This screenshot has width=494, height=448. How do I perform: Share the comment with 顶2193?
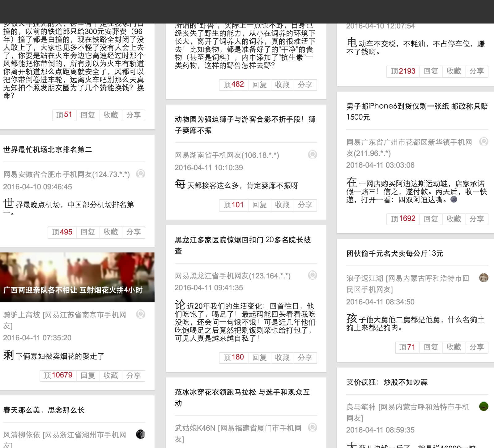(477, 71)
